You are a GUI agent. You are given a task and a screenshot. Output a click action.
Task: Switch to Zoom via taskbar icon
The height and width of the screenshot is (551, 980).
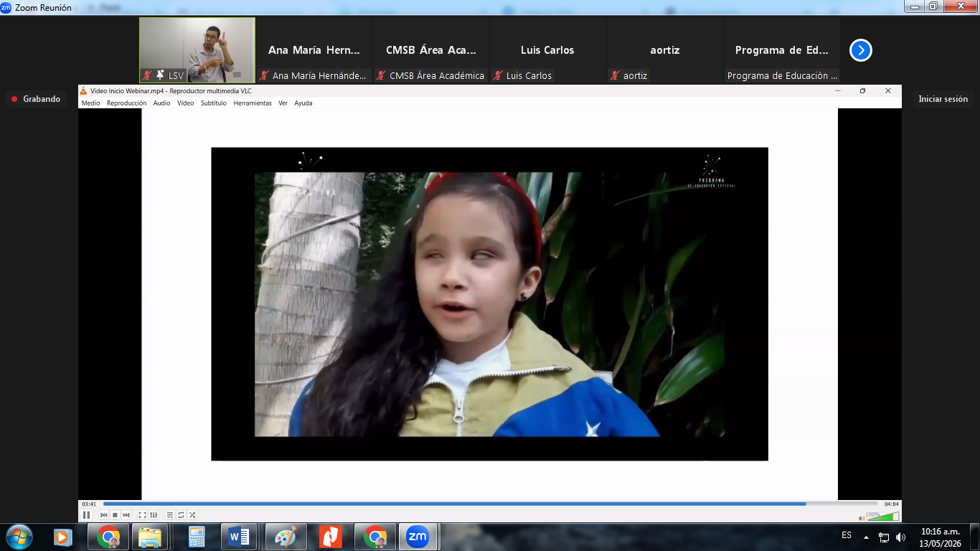click(418, 537)
